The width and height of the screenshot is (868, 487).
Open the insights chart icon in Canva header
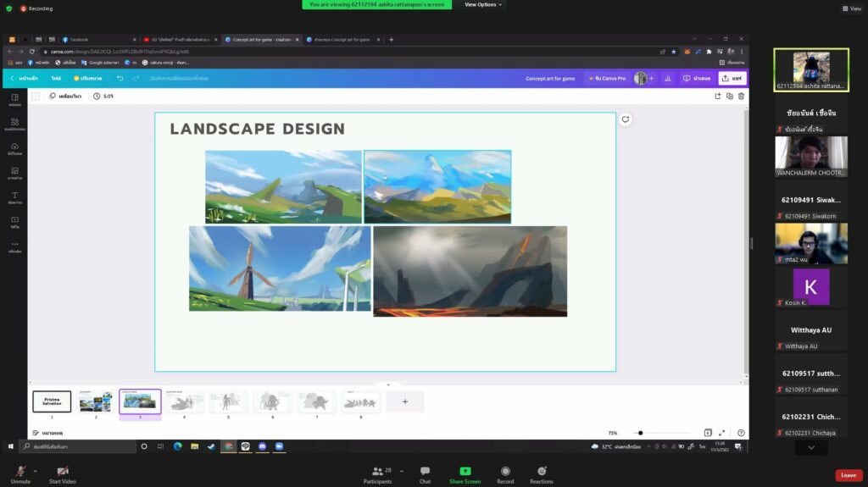[668, 78]
